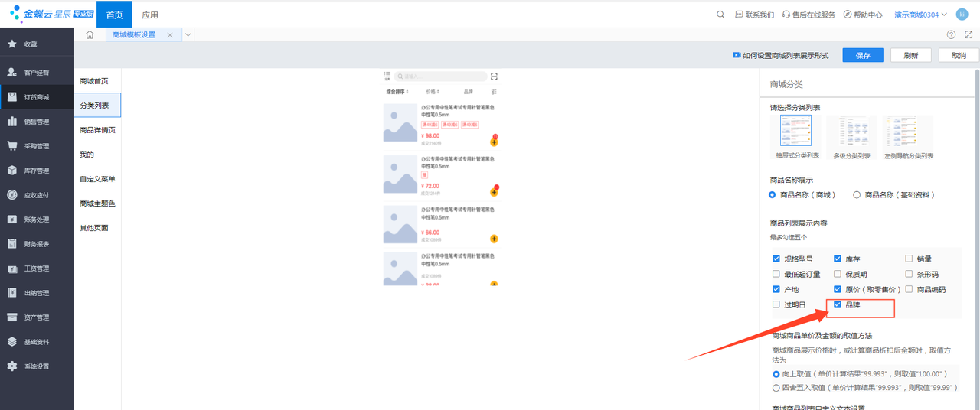The height and width of the screenshot is (410, 980).
Task: Open 应收应付 sidebar module
Action: click(37, 195)
